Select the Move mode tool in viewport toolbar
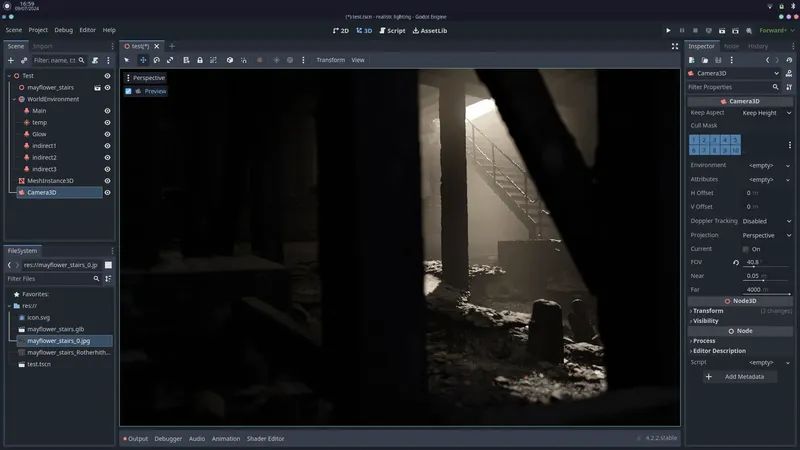The height and width of the screenshot is (450, 800). pos(143,60)
